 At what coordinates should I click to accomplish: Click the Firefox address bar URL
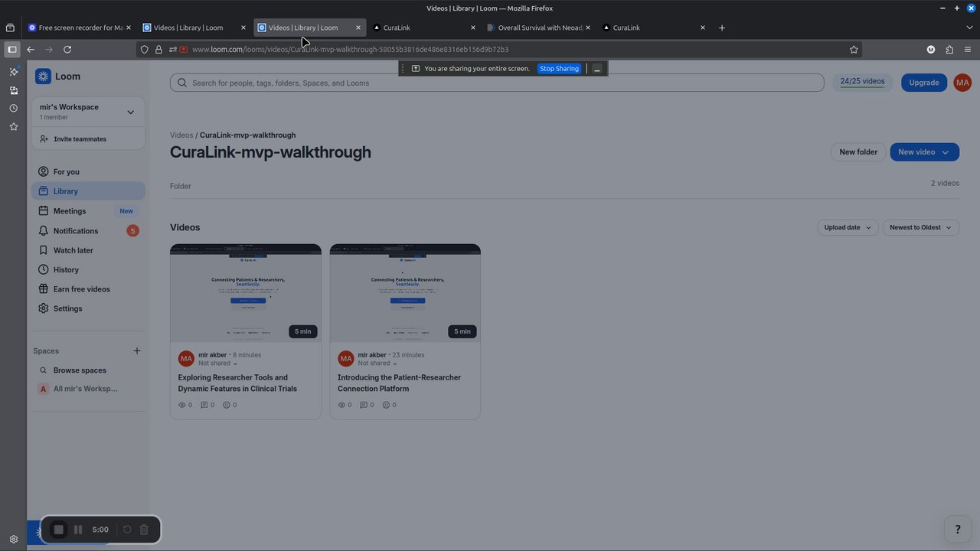coord(350,49)
